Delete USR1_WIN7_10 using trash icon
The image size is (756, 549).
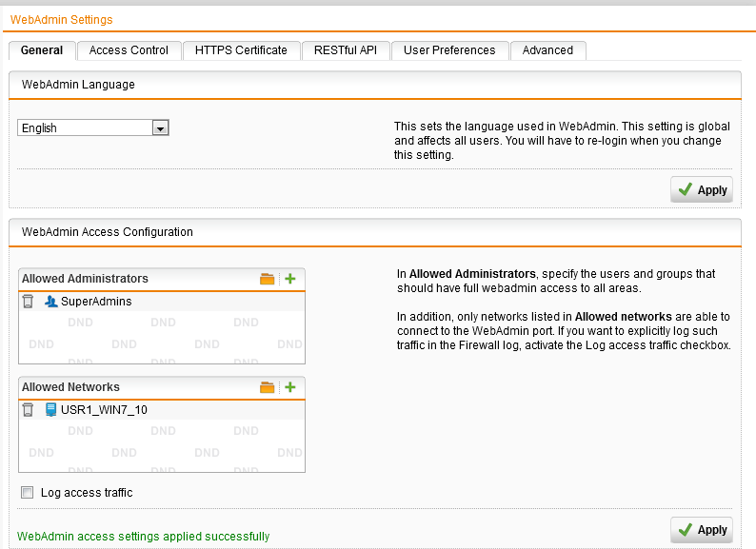pos(29,410)
